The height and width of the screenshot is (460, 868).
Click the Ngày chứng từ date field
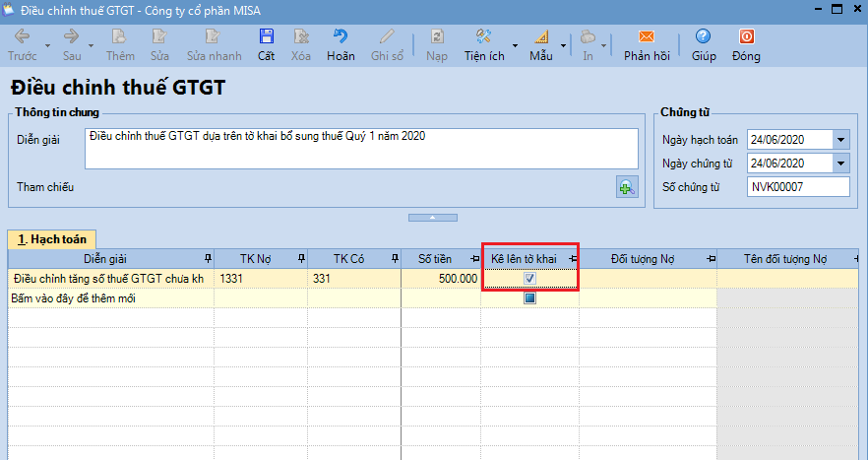tap(790, 163)
